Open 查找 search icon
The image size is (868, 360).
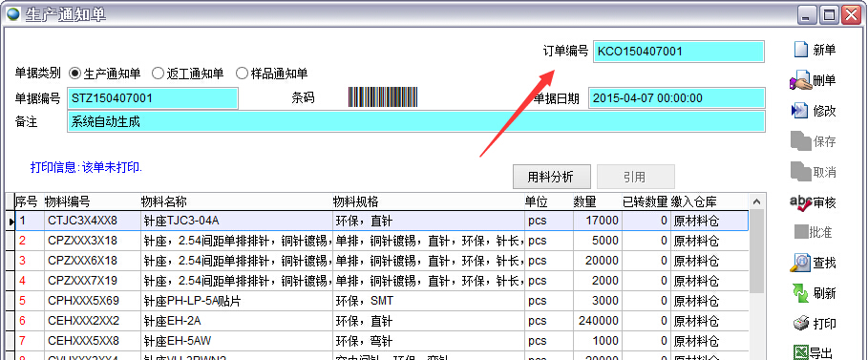click(800, 263)
